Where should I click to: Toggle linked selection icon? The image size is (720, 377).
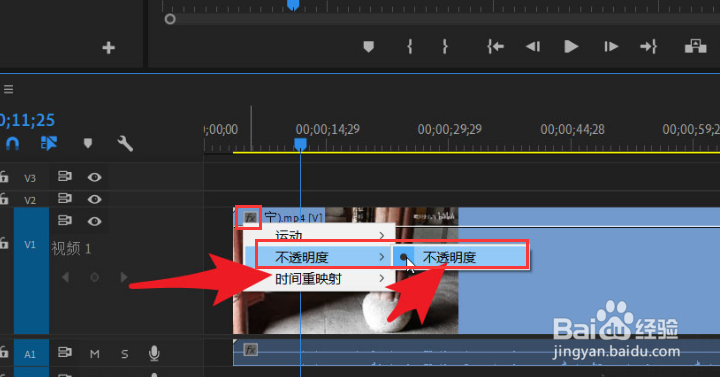click(x=49, y=143)
